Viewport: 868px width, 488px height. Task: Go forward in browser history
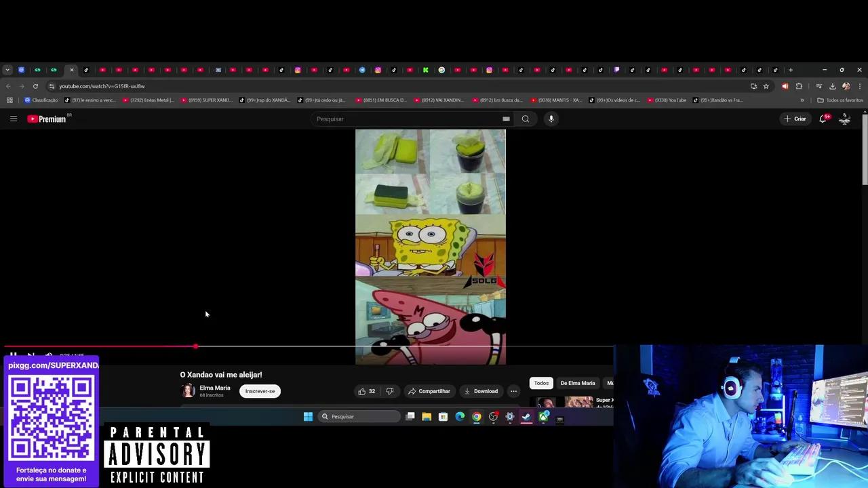[22, 86]
